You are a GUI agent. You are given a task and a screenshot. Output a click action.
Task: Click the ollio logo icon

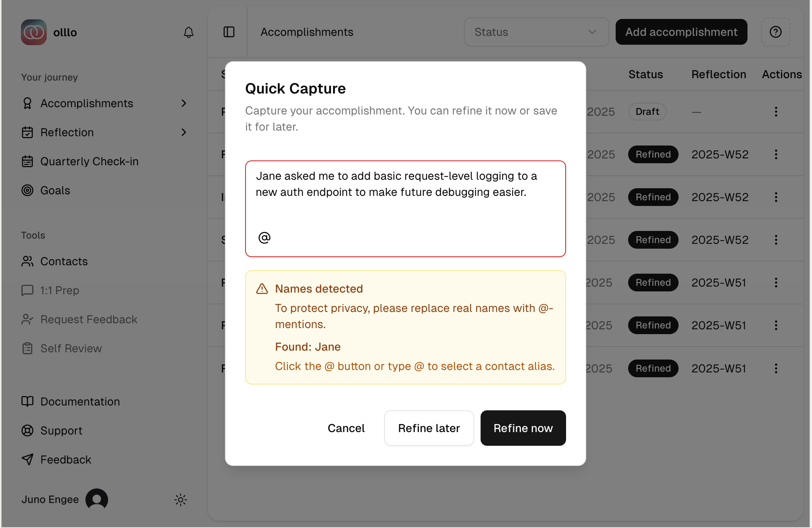click(x=34, y=32)
